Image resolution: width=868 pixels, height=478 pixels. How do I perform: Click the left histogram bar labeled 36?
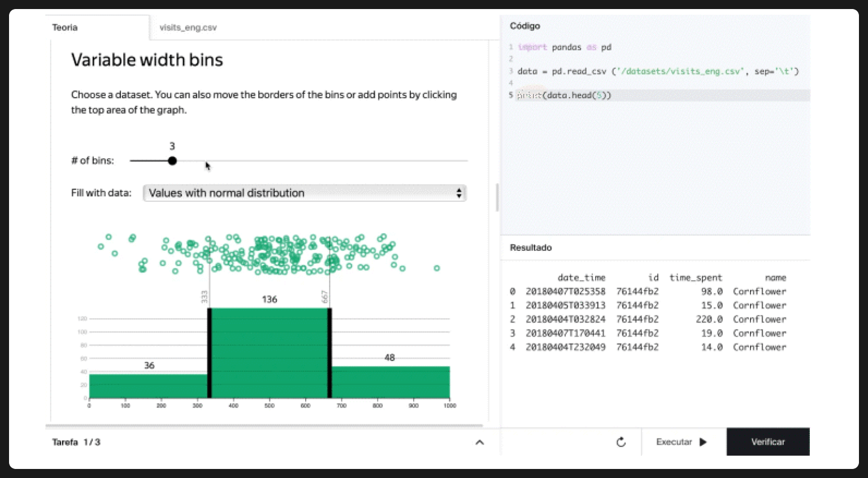149,386
